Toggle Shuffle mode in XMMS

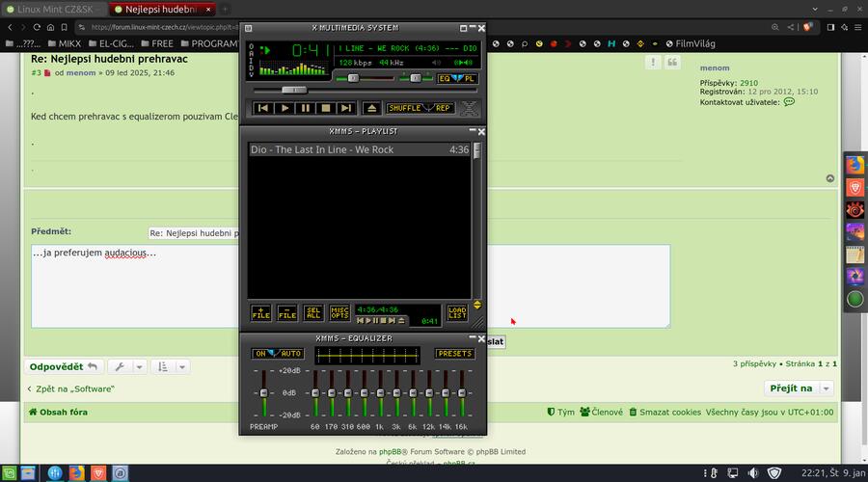406,108
